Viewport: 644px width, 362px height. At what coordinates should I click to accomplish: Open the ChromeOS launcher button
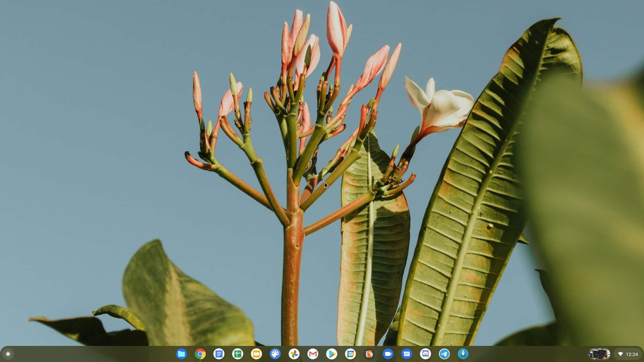click(8, 354)
